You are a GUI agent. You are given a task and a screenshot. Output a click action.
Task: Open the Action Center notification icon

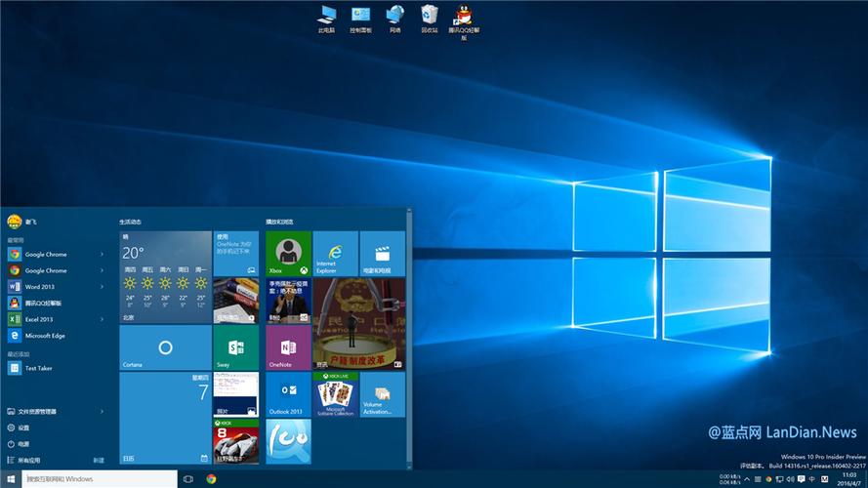801,479
